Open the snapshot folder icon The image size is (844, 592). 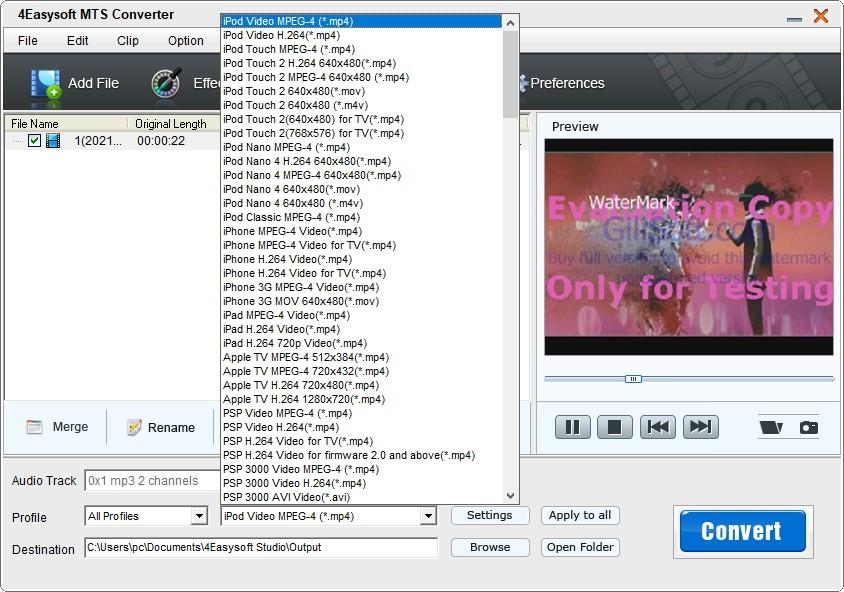pyautogui.click(x=771, y=427)
